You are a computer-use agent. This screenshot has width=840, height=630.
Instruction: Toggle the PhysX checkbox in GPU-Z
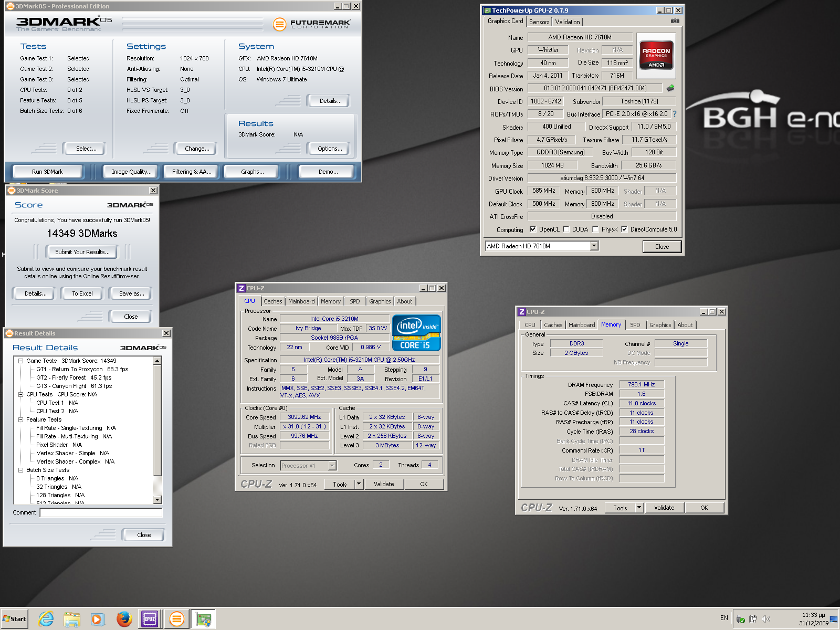(595, 229)
